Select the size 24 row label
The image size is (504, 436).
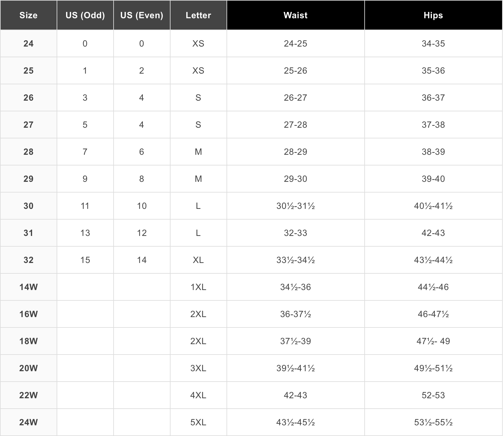point(29,43)
